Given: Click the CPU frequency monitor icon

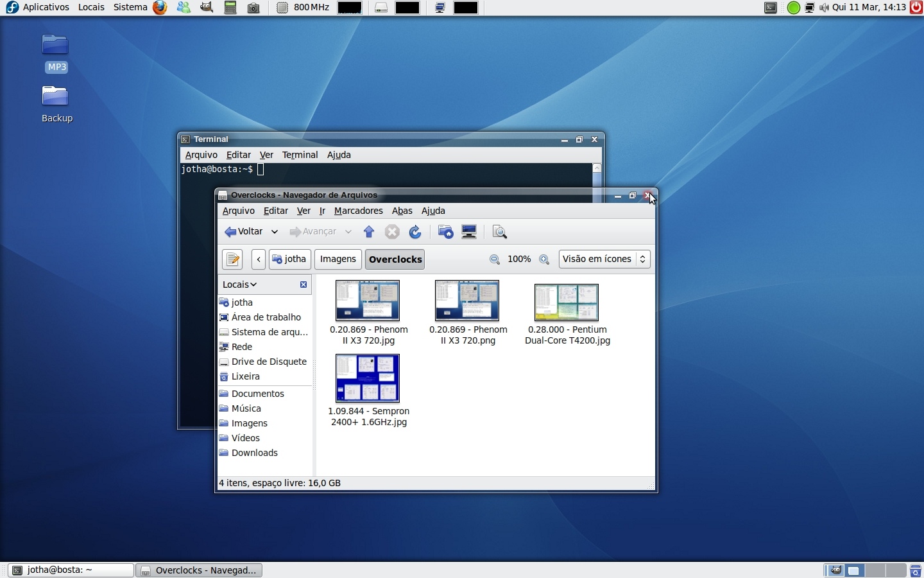Looking at the screenshot, I should tap(282, 8).
